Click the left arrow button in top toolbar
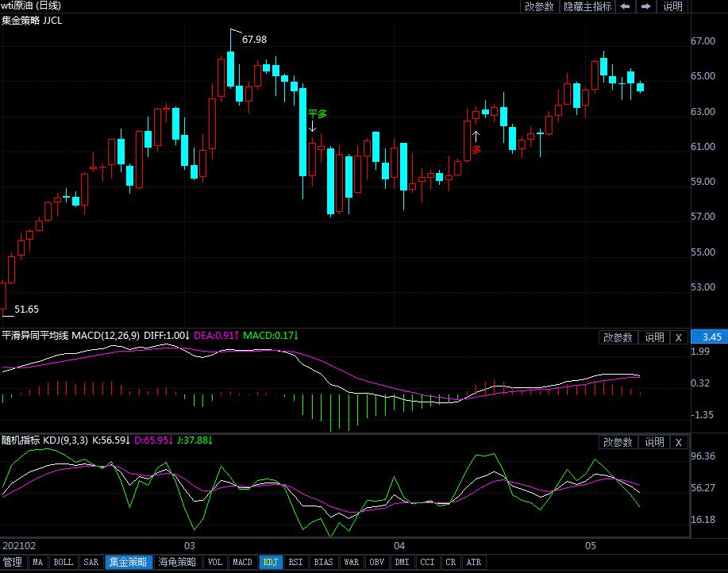 [626, 6]
